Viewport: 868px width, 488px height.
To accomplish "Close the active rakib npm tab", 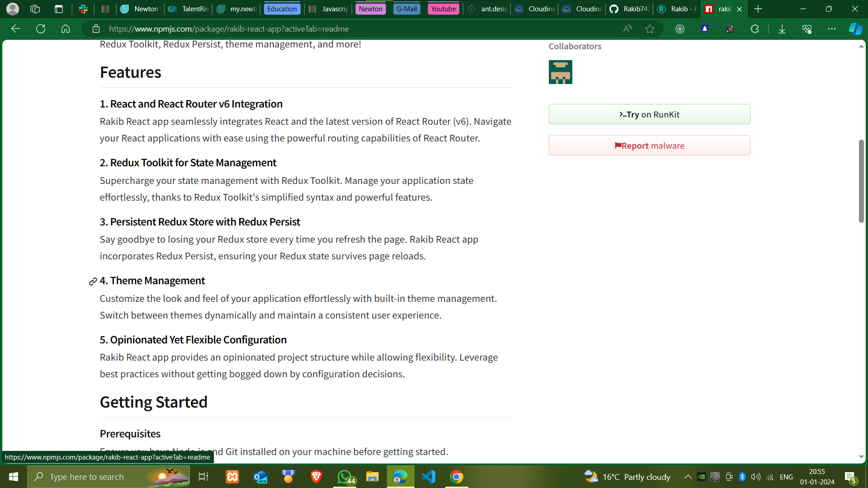I will pyautogui.click(x=740, y=9).
